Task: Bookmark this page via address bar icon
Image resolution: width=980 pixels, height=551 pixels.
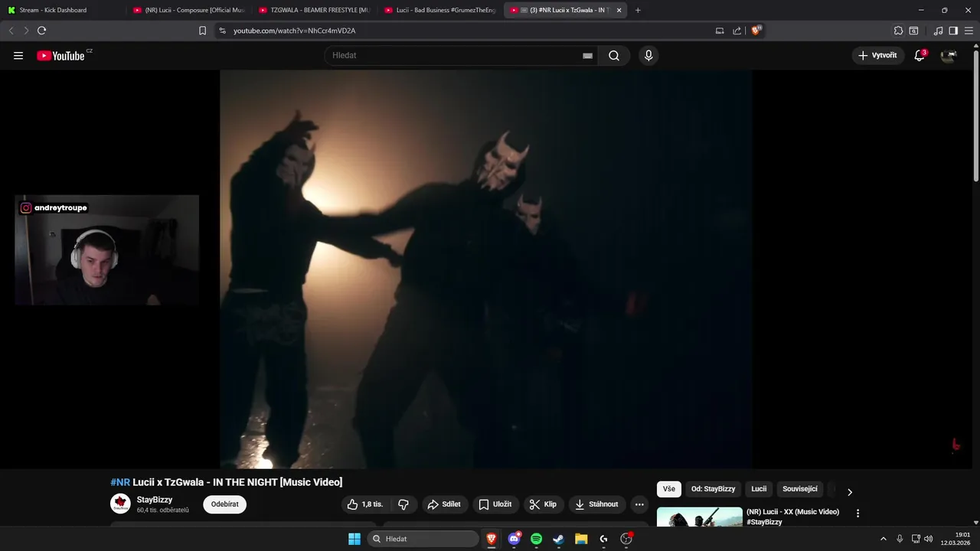Action: click(202, 31)
